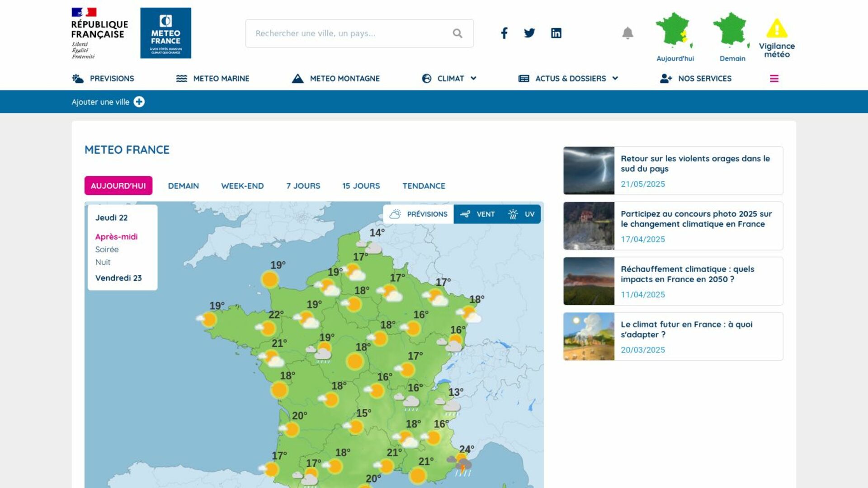Select the Soirée period

coord(107,249)
